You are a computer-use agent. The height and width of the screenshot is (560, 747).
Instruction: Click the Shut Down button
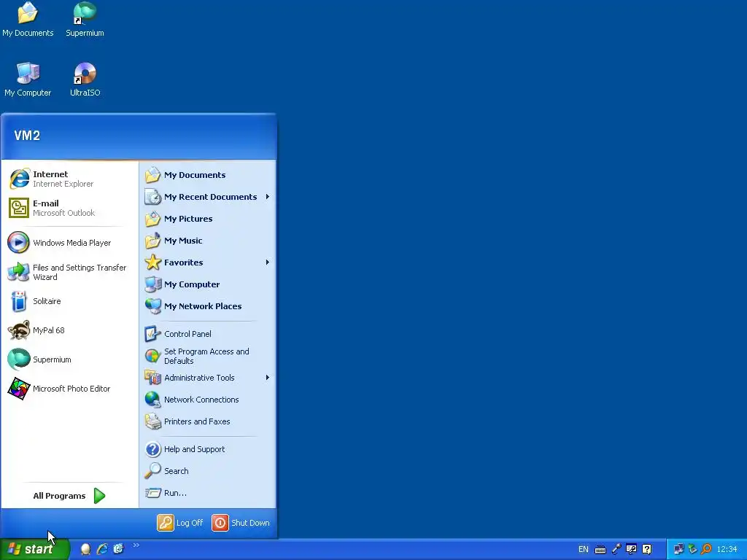point(241,523)
